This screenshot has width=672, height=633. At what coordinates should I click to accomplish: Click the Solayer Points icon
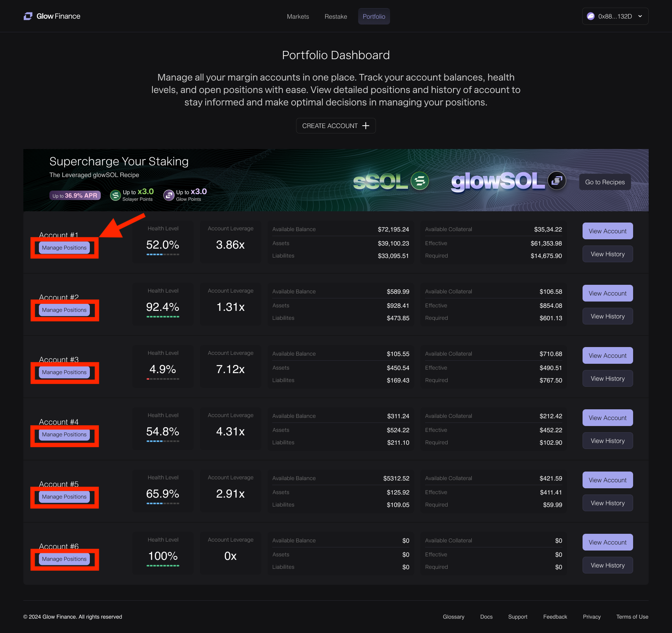(x=115, y=195)
